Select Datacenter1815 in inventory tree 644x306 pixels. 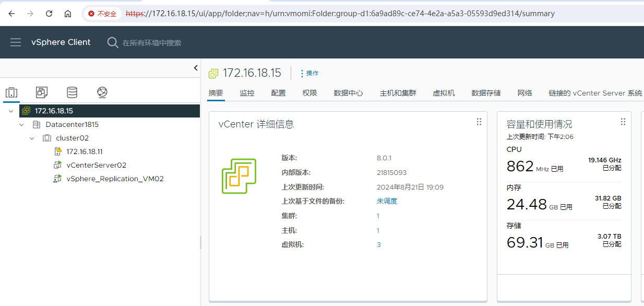(x=72, y=124)
